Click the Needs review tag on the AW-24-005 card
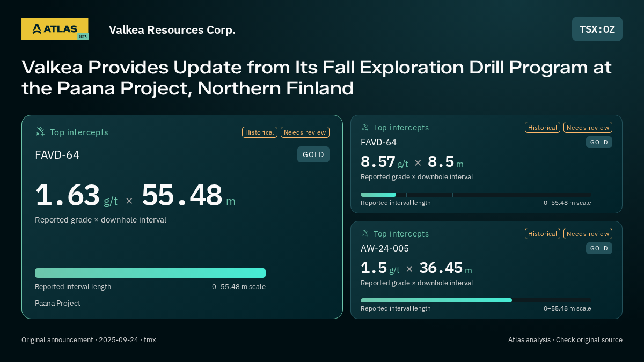 588,234
